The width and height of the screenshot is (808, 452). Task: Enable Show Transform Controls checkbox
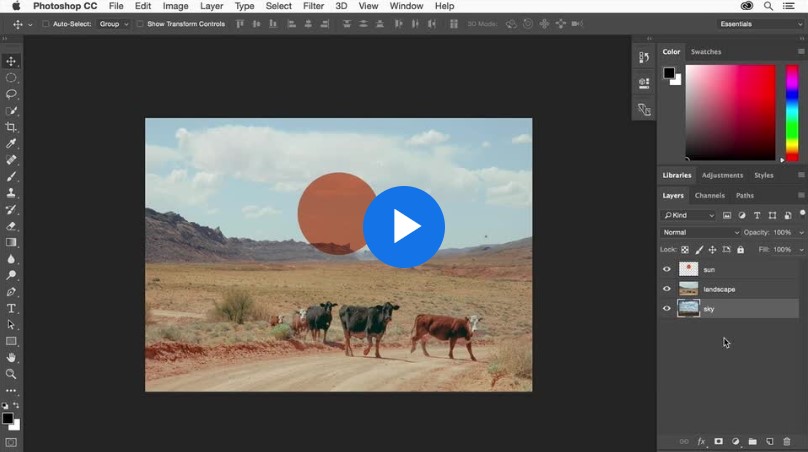click(140, 24)
